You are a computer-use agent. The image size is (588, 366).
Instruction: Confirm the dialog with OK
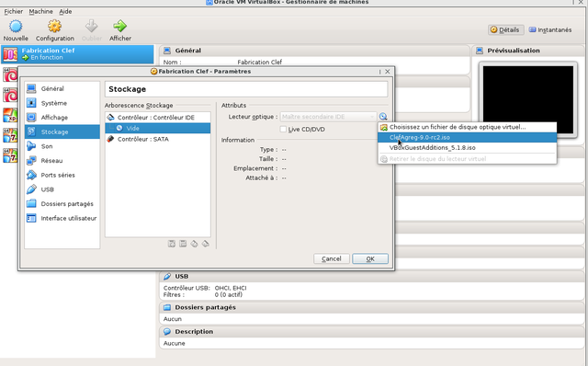(370, 258)
